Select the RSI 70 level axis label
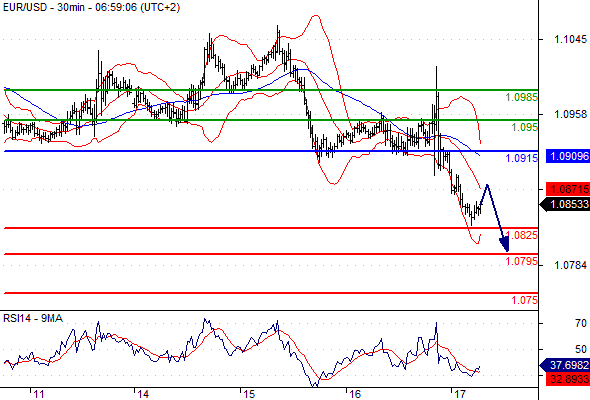 point(581,323)
